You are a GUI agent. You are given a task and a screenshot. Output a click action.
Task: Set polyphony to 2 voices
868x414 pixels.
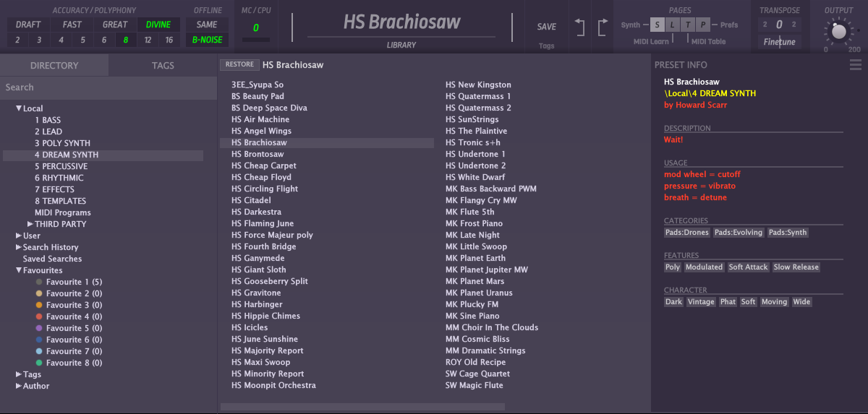17,40
